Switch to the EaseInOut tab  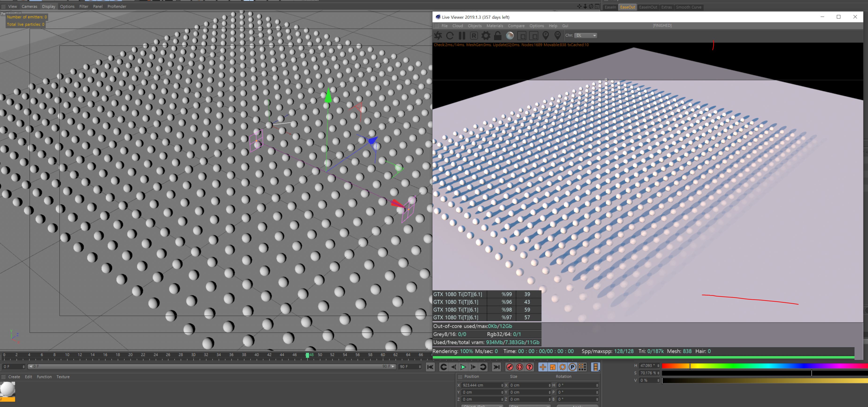(648, 7)
